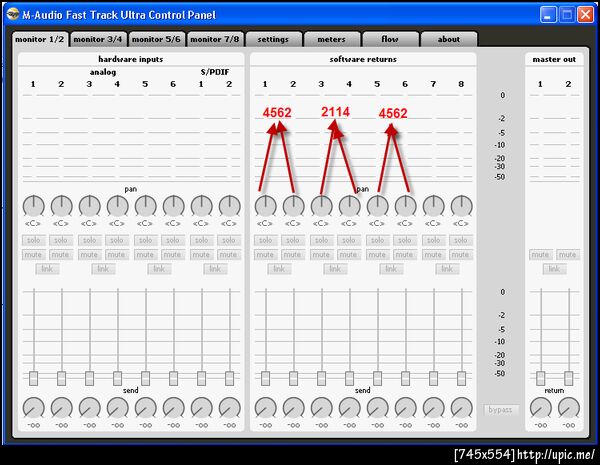
Task: Click fader handle of master out 2
Action: [x=569, y=378]
